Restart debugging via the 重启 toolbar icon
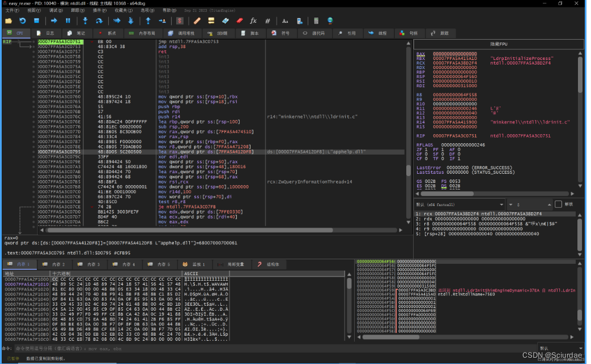Image resolution: width=591 pixels, height=364 pixels. coord(22,22)
